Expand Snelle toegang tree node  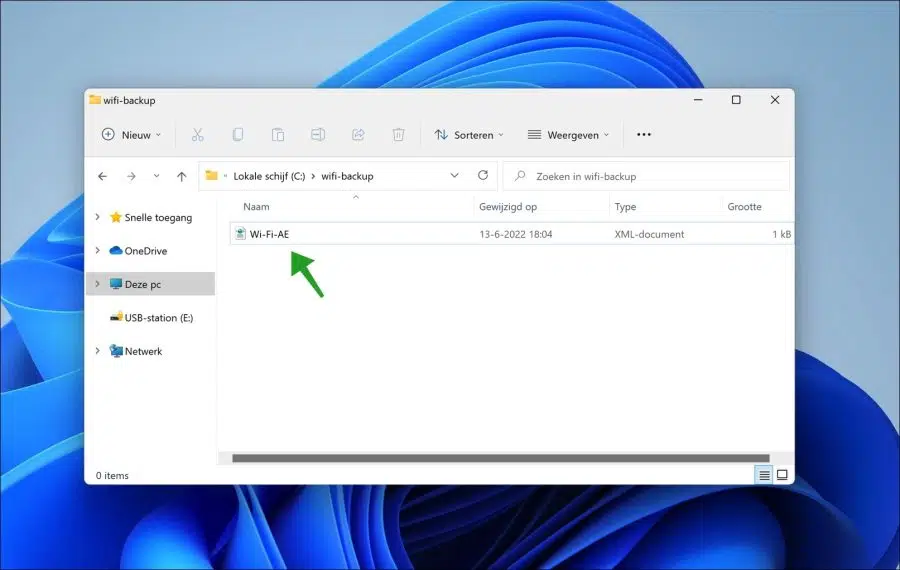98,217
